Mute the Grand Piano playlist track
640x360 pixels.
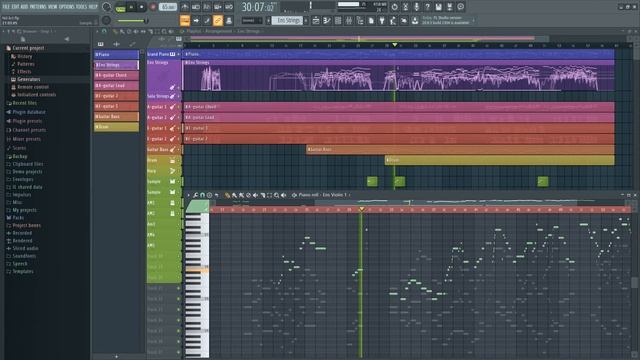pos(178,54)
